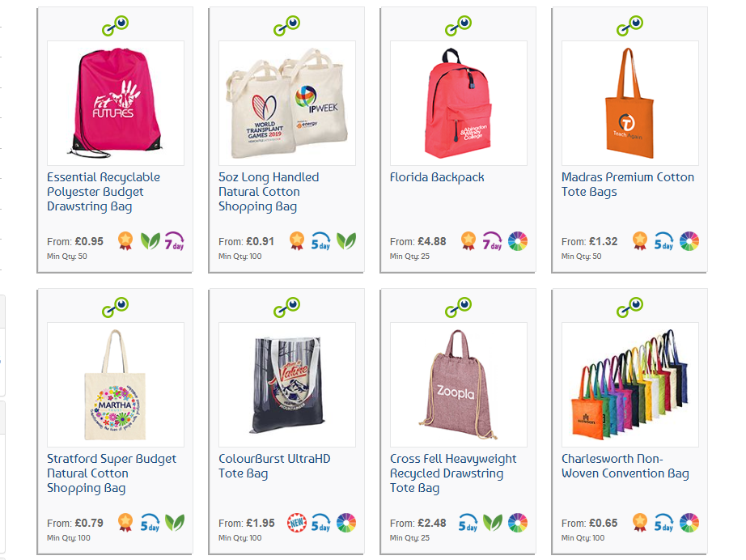Viewport: 746px width, 560px height.
Task: Click quick view icon above Madras Tote Bags
Action: tap(630, 26)
